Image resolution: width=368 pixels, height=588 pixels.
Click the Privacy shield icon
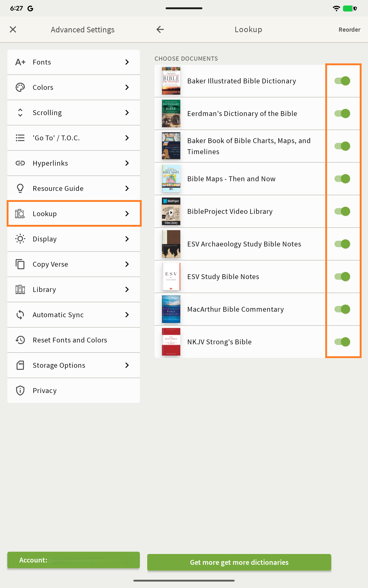tap(20, 391)
